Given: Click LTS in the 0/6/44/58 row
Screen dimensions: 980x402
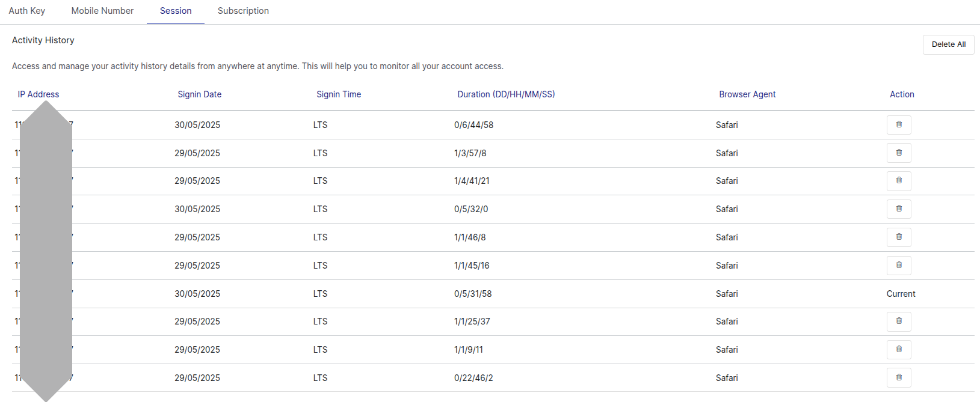Looking at the screenshot, I should pos(320,125).
